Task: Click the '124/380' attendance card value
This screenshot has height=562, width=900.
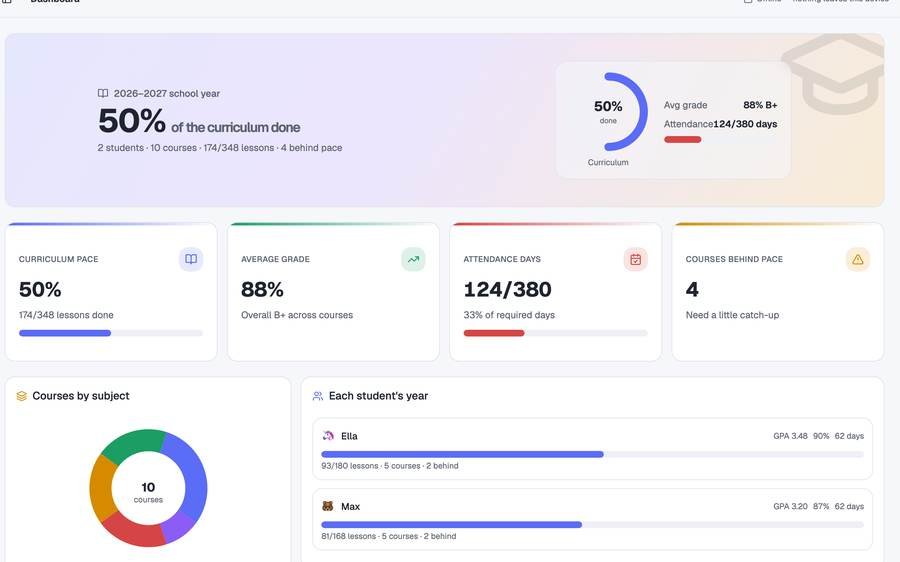Action: coord(507,289)
